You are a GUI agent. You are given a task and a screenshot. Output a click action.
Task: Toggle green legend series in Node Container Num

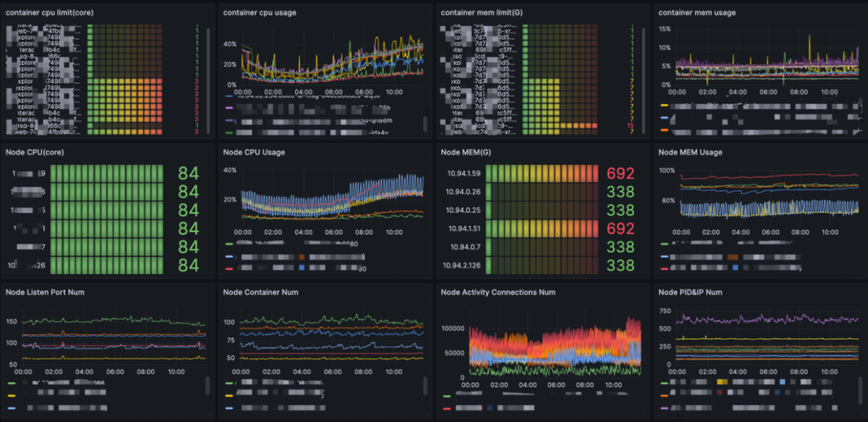(x=229, y=383)
